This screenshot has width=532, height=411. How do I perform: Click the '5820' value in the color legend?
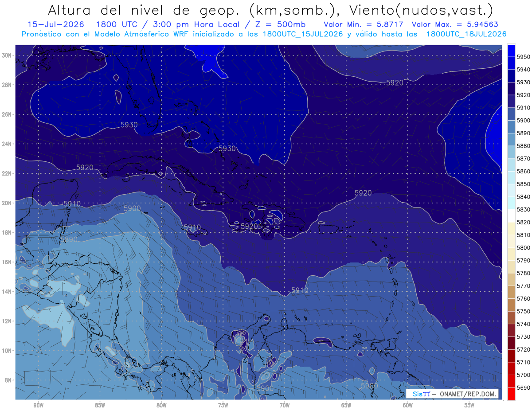tap(524, 222)
